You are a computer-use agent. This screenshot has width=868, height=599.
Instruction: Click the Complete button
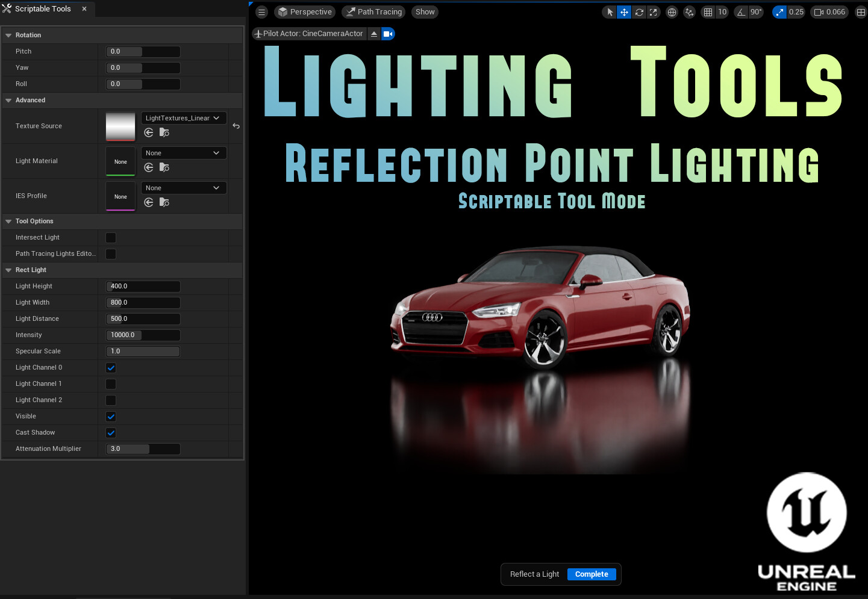click(x=592, y=574)
